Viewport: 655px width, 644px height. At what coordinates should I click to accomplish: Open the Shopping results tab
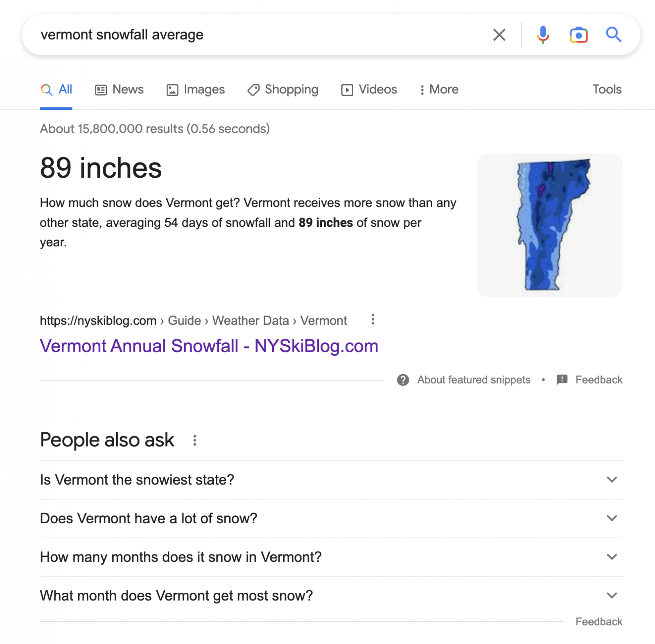click(x=283, y=90)
